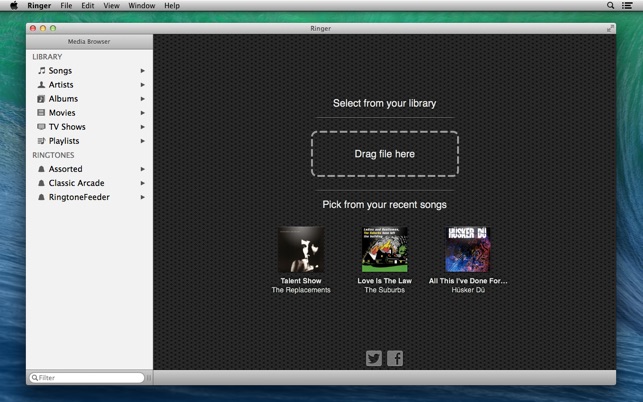Click the Playlists icon in sidebar
643x402 pixels.
(41, 141)
